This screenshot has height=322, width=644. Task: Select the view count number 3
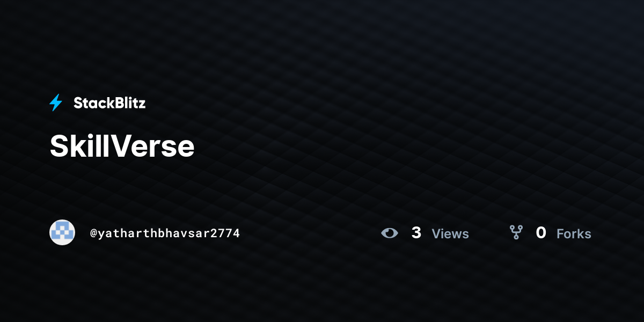tap(416, 233)
